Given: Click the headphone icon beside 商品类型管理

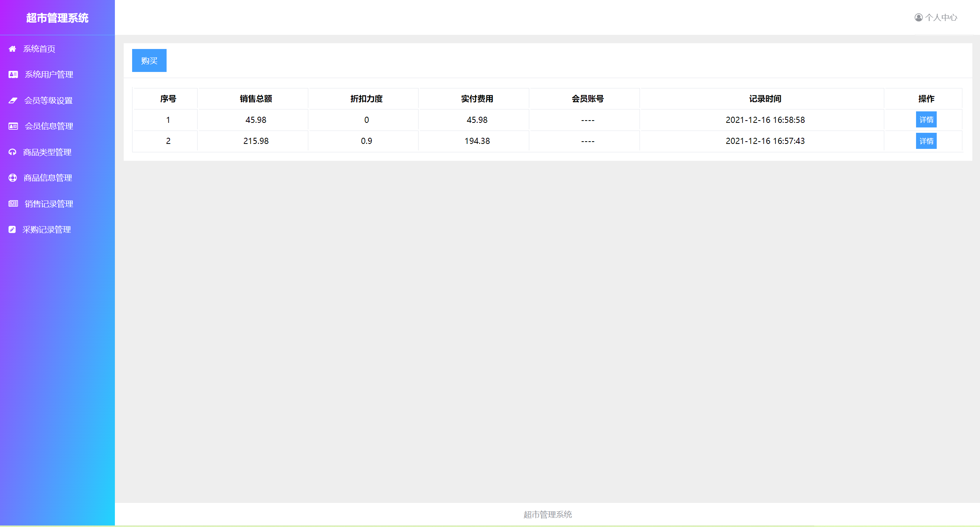Looking at the screenshot, I should [x=12, y=152].
